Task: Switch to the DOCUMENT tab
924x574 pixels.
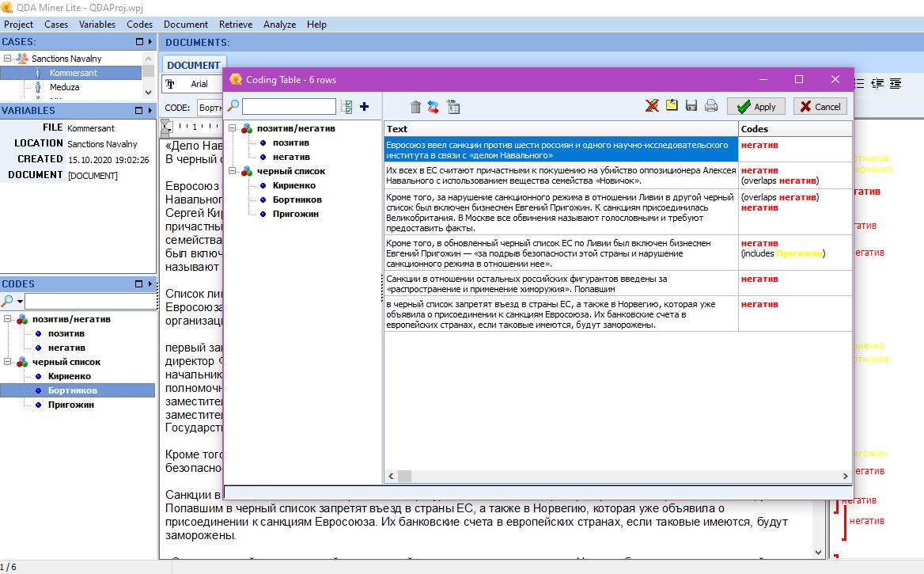Action: 193,65
